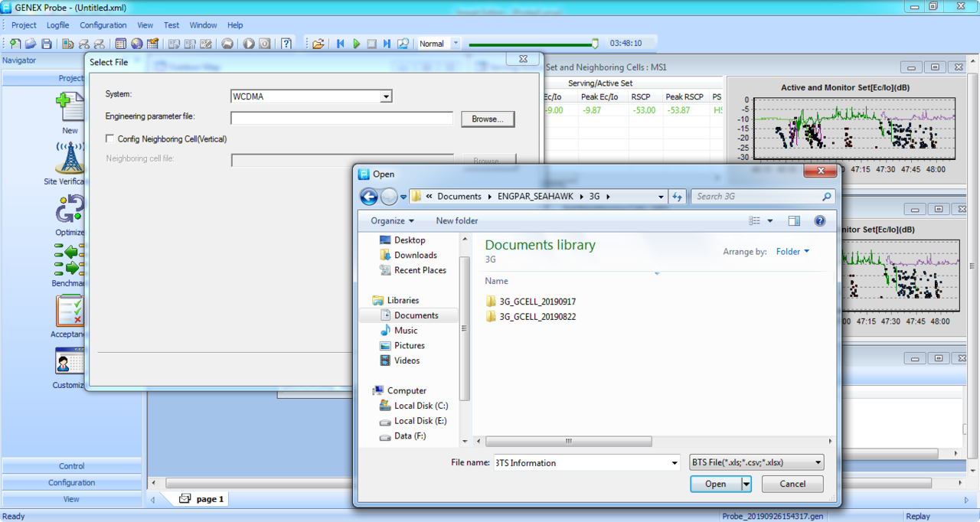Select the 3G_GCELL_20190917 folder
This screenshot has width=980, height=522.
(530, 302)
